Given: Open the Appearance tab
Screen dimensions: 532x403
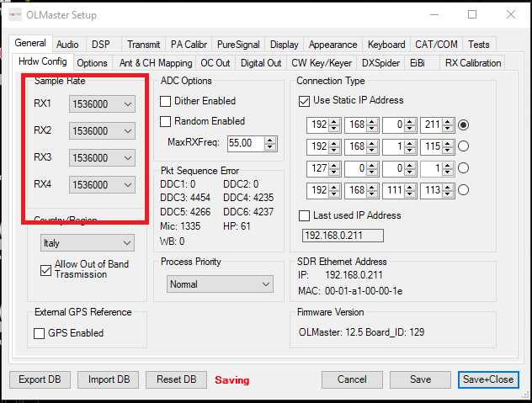Looking at the screenshot, I should (332, 45).
